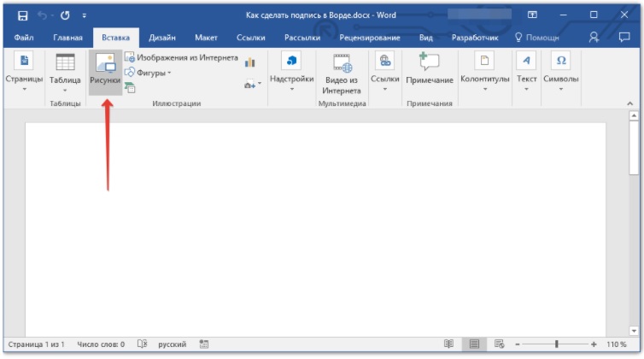
Task: Insert a Примечание (comment)
Action: tap(429, 68)
